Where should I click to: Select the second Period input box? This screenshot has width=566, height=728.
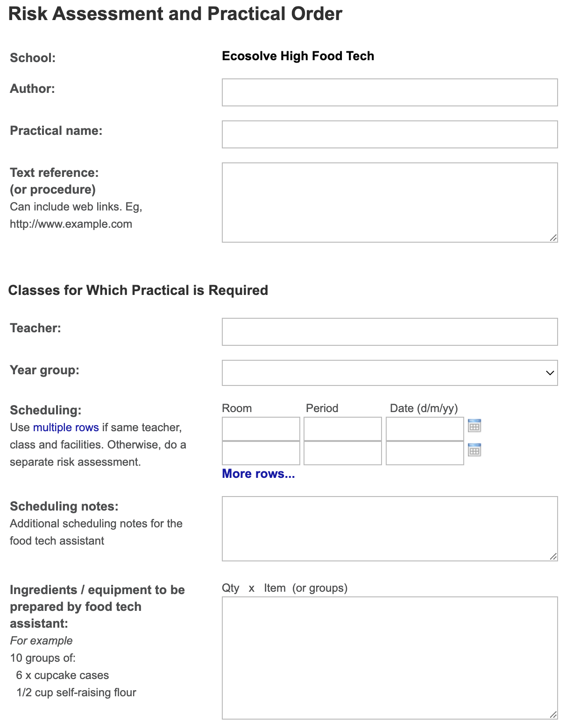(x=342, y=453)
